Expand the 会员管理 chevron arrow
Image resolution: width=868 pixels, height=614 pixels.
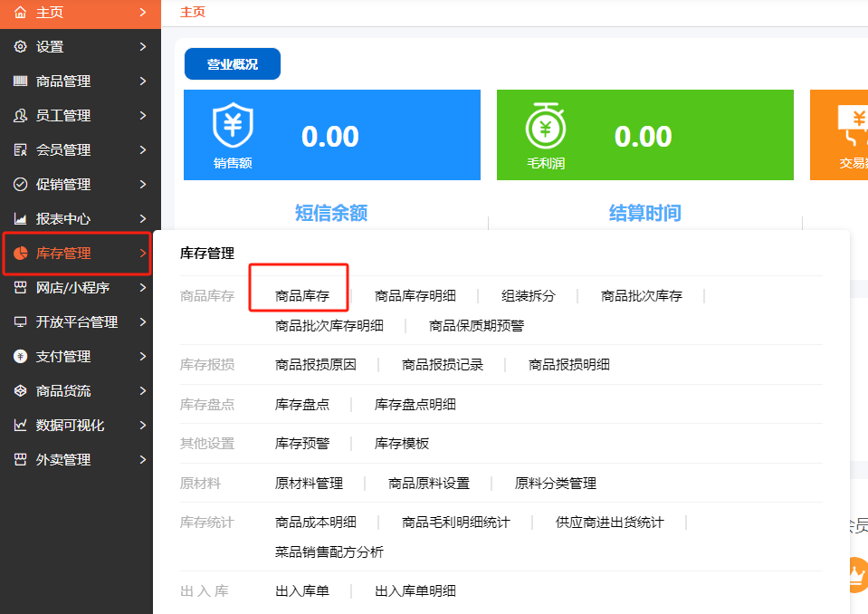click(x=143, y=150)
